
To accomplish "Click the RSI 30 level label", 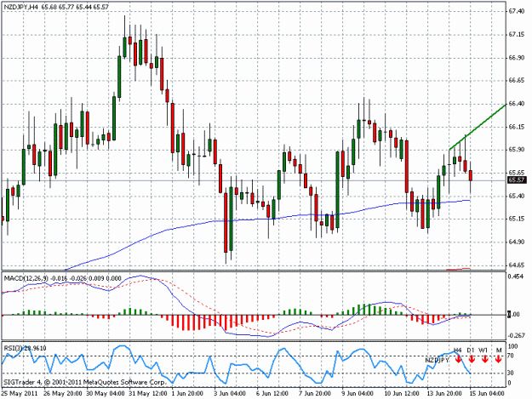I will 510,373.
